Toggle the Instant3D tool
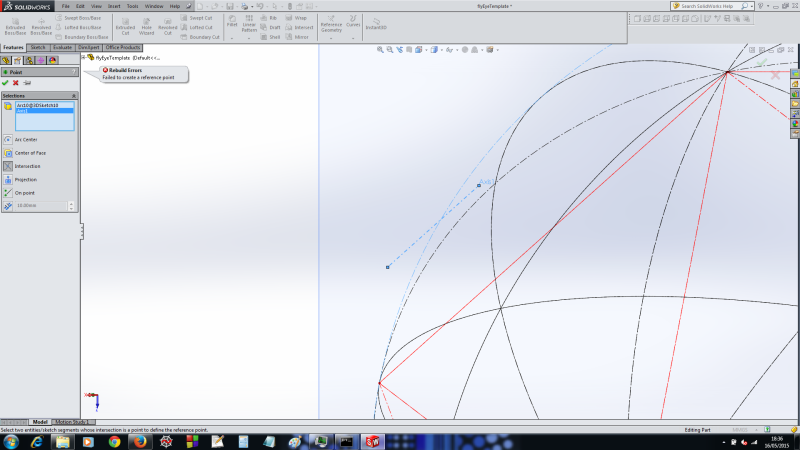The image size is (800, 450). [376, 24]
